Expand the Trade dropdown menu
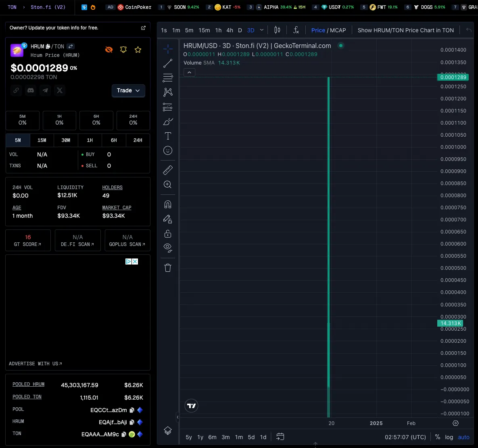This screenshot has height=448, width=478. (x=128, y=90)
